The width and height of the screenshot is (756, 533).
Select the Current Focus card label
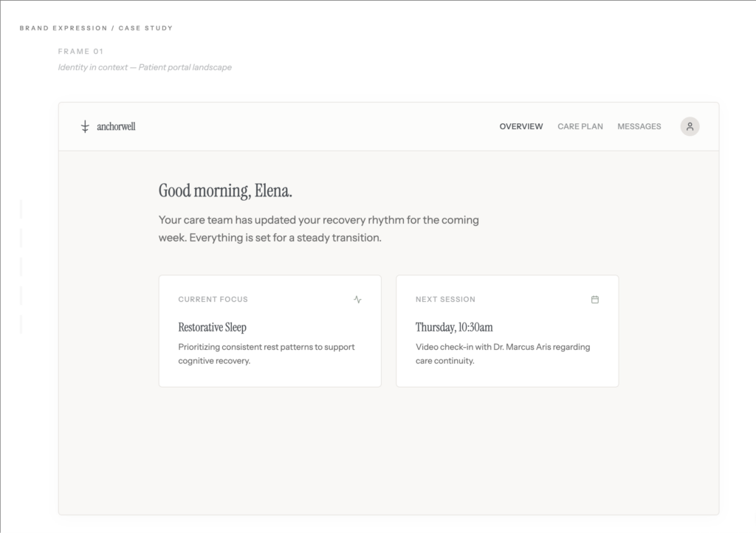(213, 299)
